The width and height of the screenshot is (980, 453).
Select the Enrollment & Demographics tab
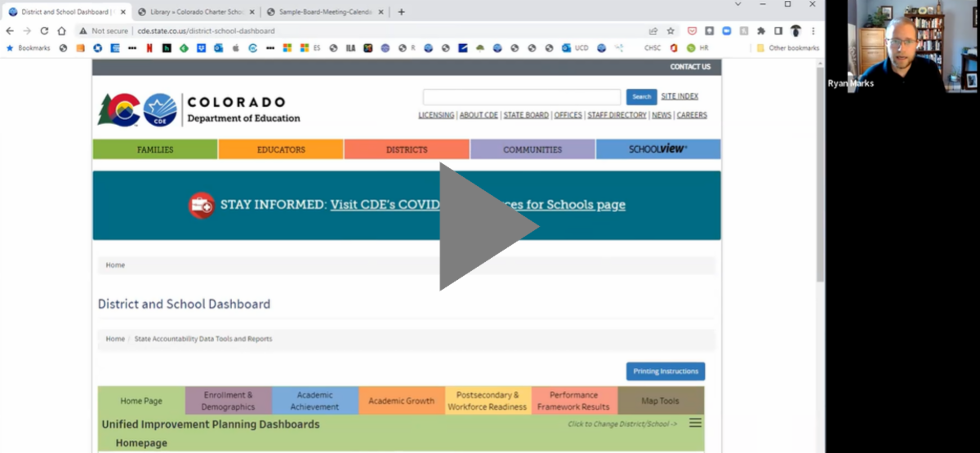[x=228, y=401]
